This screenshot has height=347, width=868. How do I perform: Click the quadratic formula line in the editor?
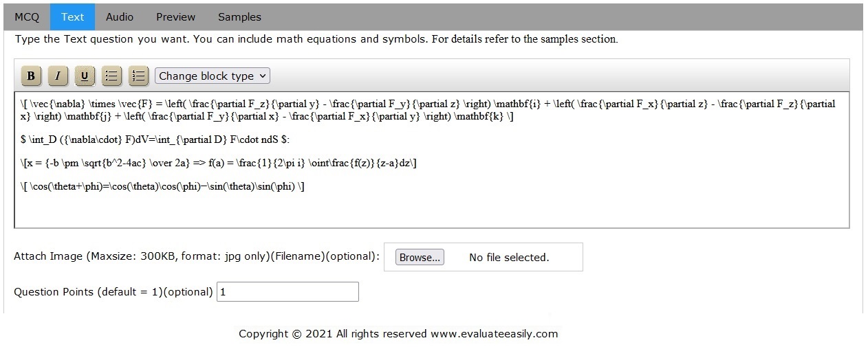tap(219, 163)
